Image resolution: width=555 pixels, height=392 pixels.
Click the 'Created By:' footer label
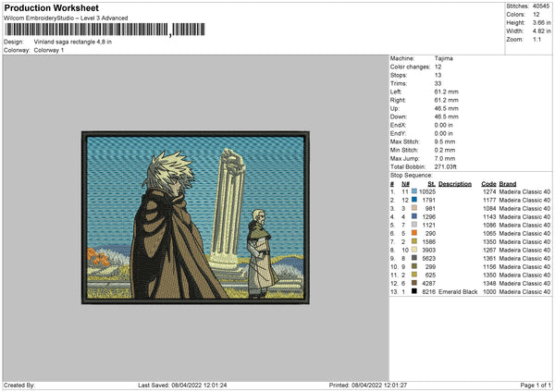[x=19, y=386]
